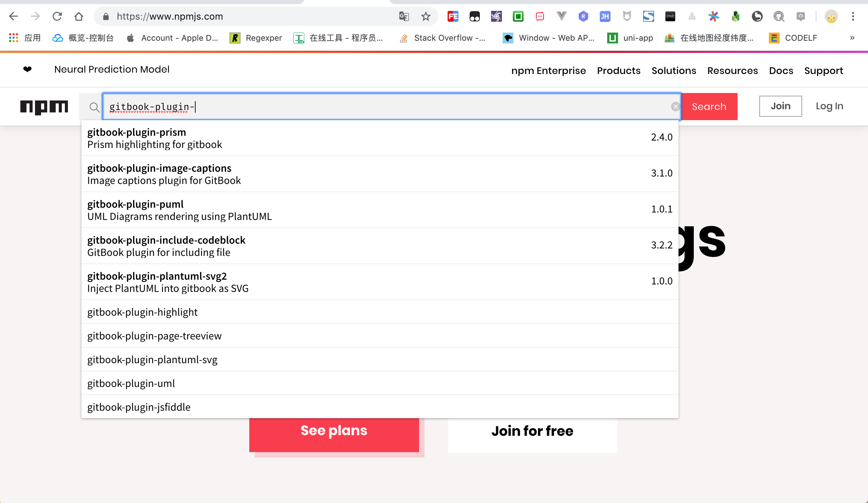
Task: Open the Products navigation dropdown
Action: (x=619, y=70)
